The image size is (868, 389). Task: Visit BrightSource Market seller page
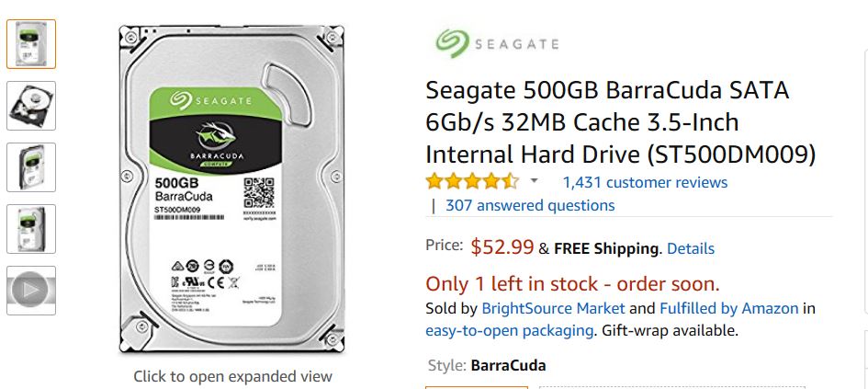pos(553,308)
